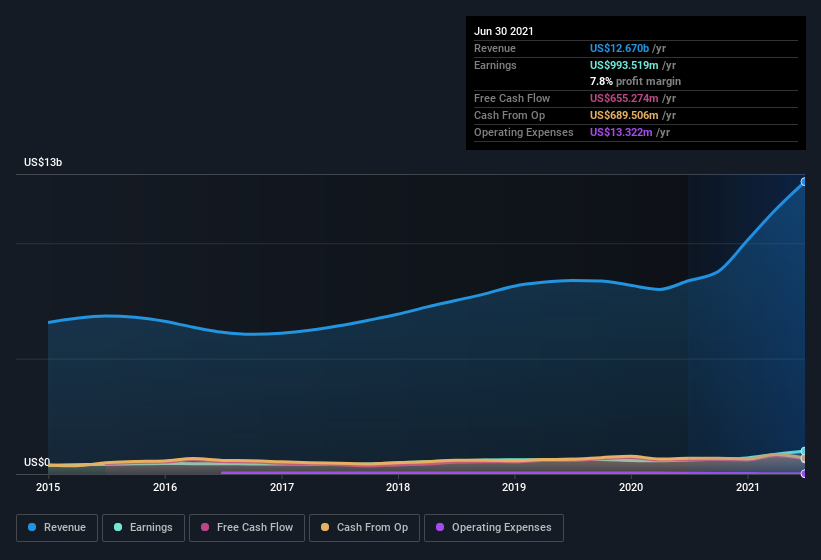Click the 2021 x-axis label

tap(748, 487)
